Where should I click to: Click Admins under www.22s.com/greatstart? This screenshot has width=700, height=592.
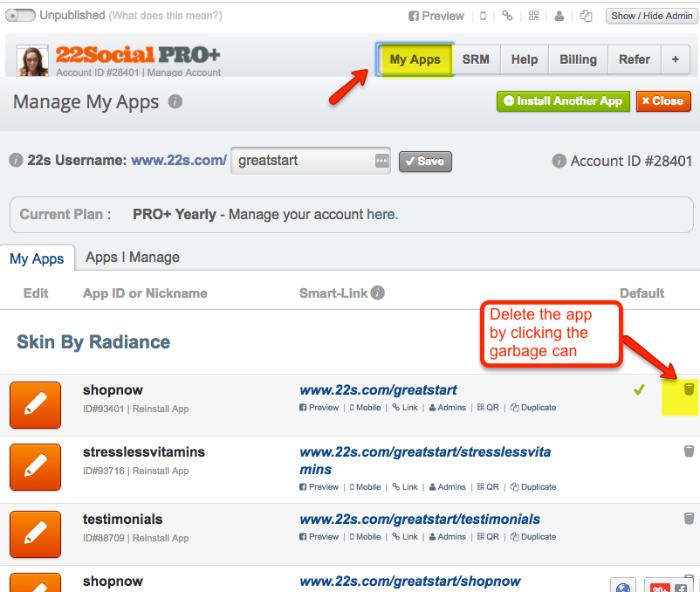[x=448, y=408]
